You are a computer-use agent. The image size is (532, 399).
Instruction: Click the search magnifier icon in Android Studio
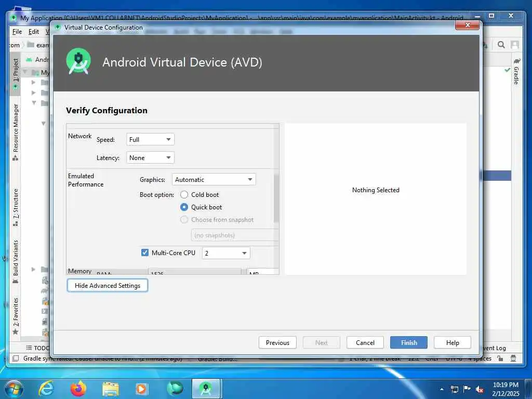click(x=501, y=45)
